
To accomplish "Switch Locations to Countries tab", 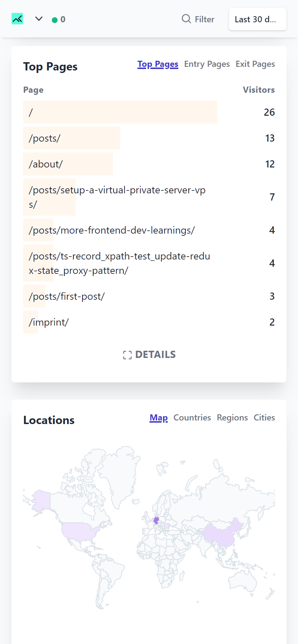I will tap(192, 418).
